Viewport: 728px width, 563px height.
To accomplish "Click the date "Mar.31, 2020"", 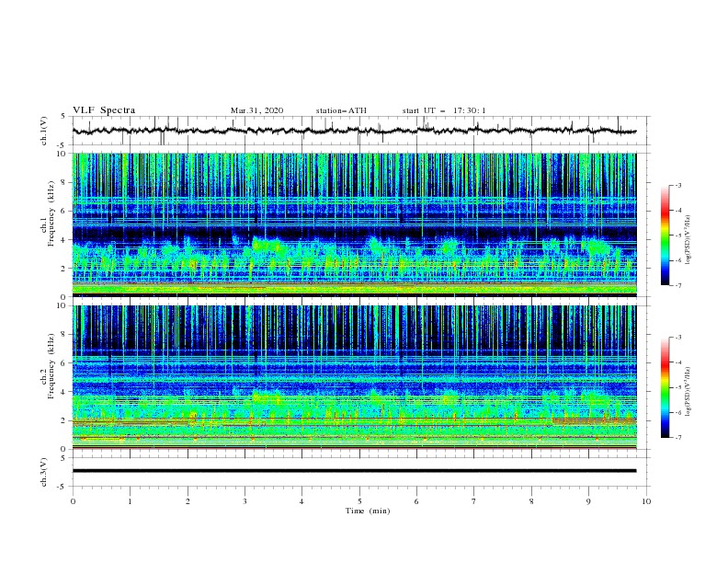I will coord(256,110).
